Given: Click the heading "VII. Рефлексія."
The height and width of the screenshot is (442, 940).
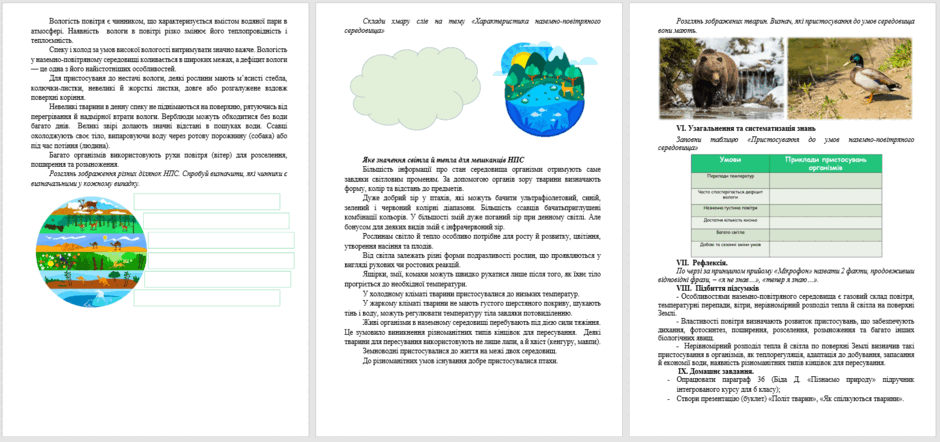Looking at the screenshot, I should pos(702,263).
